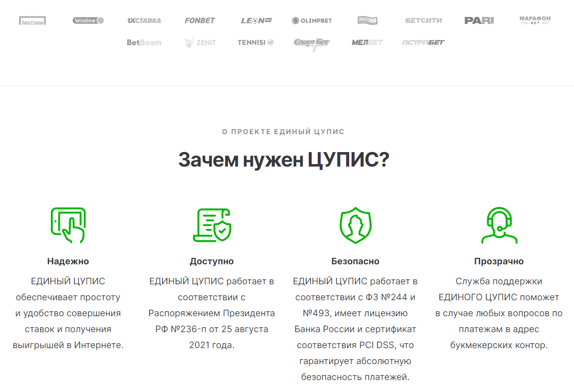This screenshot has height=392, width=574.
Task: Click the Baltbet logo
Action: tap(368, 20)
